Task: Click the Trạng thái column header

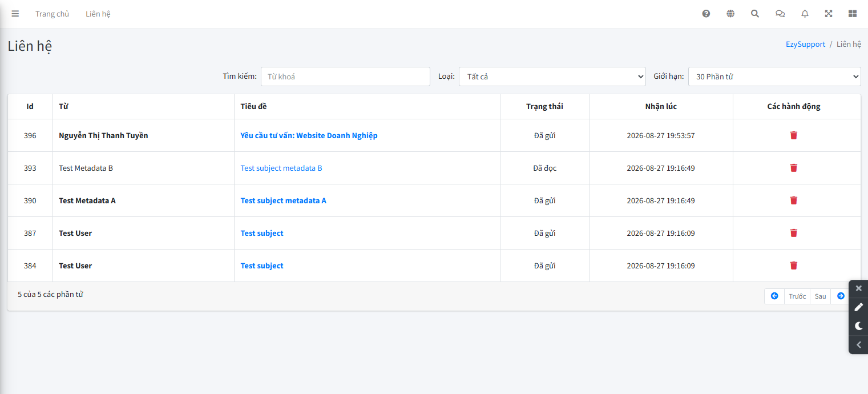Action: coord(544,106)
